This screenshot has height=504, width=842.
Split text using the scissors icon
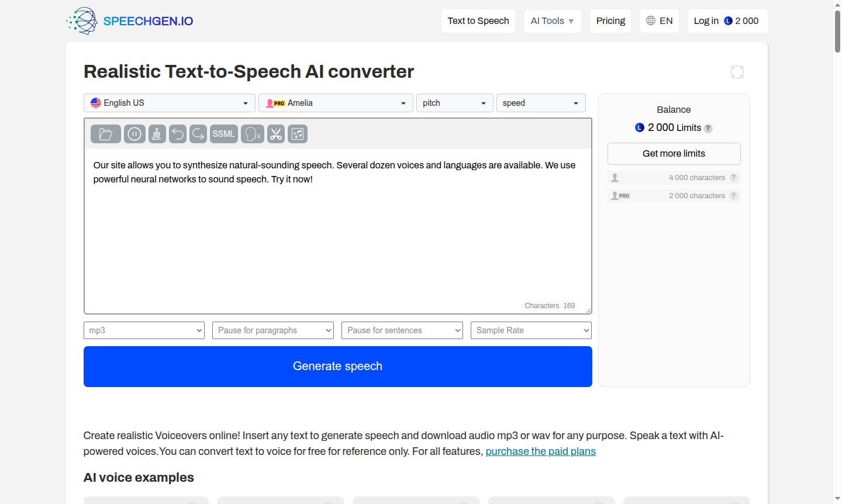click(x=275, y=133)
